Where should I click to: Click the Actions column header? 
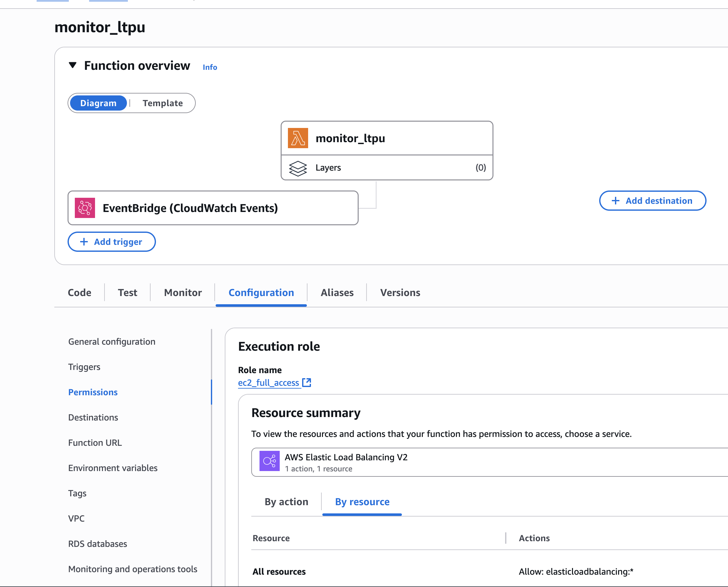click(534, 538)
